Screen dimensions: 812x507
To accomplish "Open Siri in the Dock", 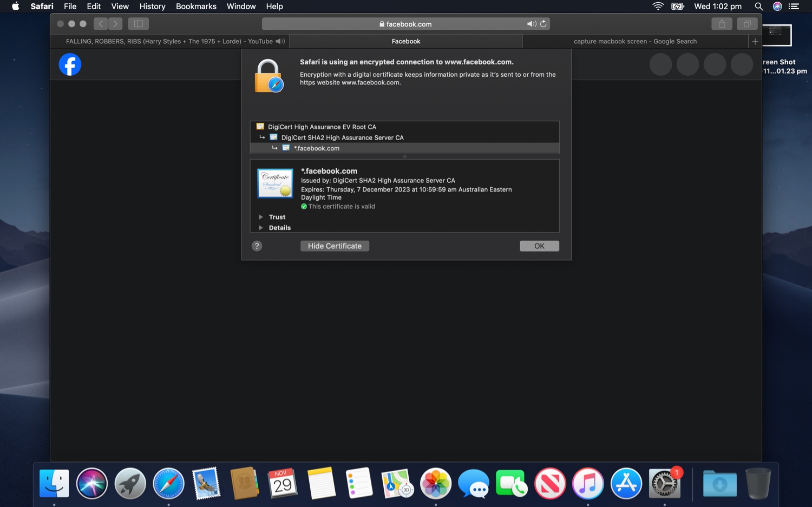I will pos(92,483).
